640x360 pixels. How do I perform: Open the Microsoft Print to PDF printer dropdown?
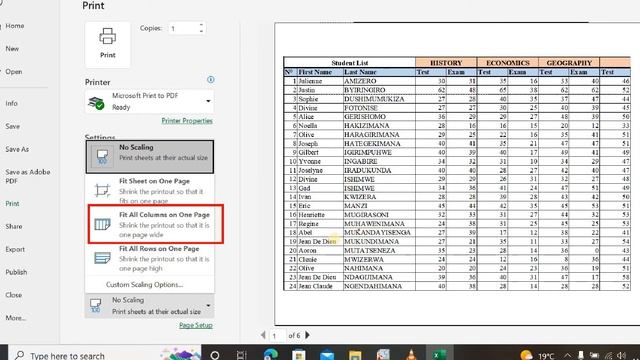click(x=149, y=102)
